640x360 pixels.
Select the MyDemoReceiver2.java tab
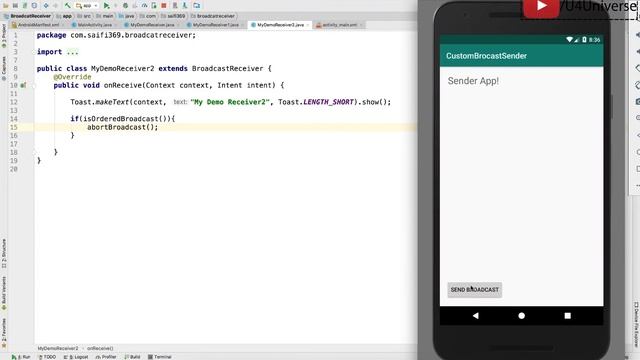pos(280,25)
